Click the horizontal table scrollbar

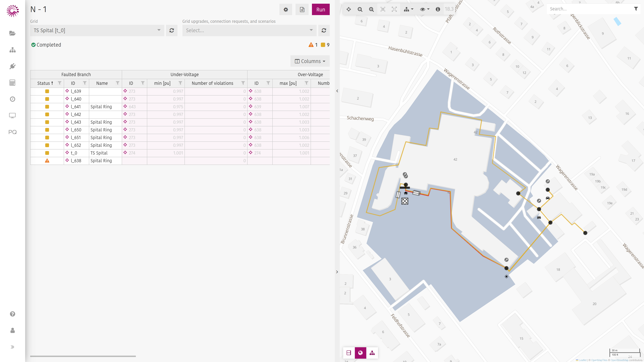[x=83, y=356]
